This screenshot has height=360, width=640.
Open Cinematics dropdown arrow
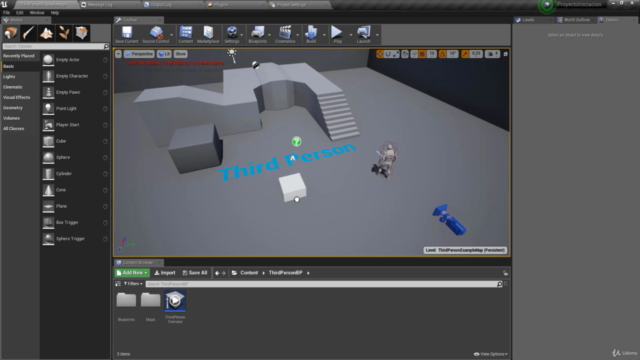pos(298,35)
